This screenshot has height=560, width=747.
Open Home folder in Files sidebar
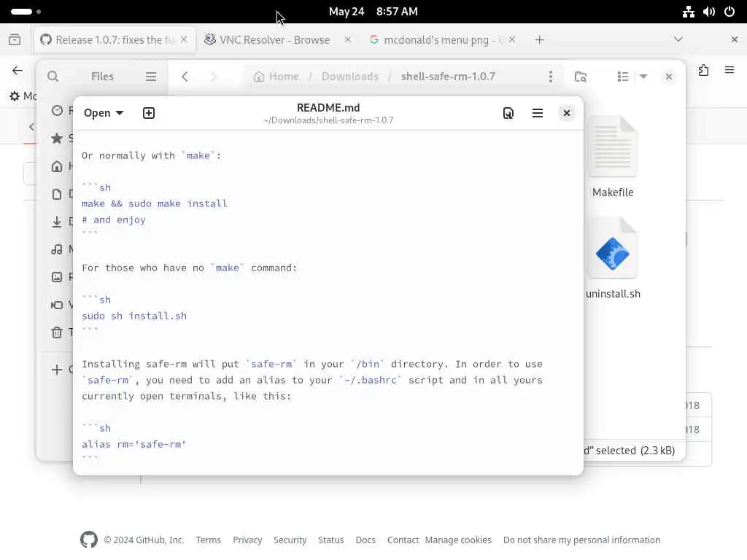point(57,166)
